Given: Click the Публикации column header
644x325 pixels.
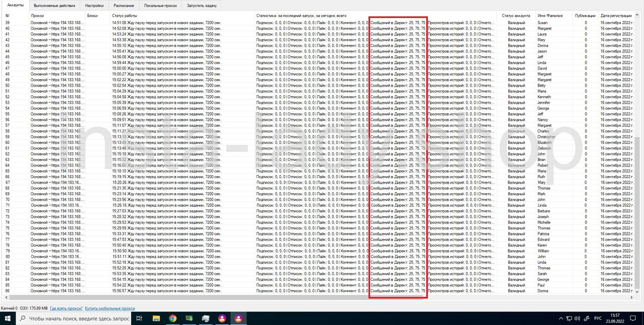Looking at the screenshot, I should click(x=586, y=16).
